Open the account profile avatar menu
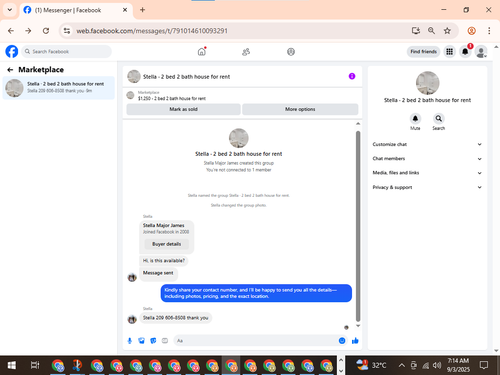 tap(481, 52)
